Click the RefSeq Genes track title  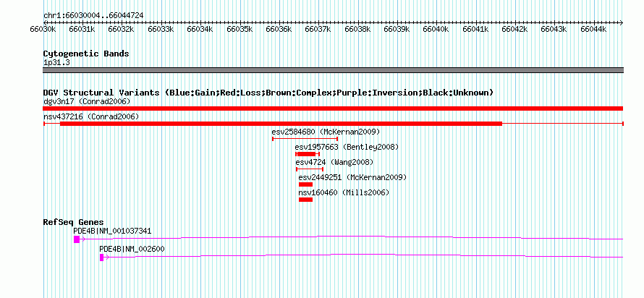(73, 222)
